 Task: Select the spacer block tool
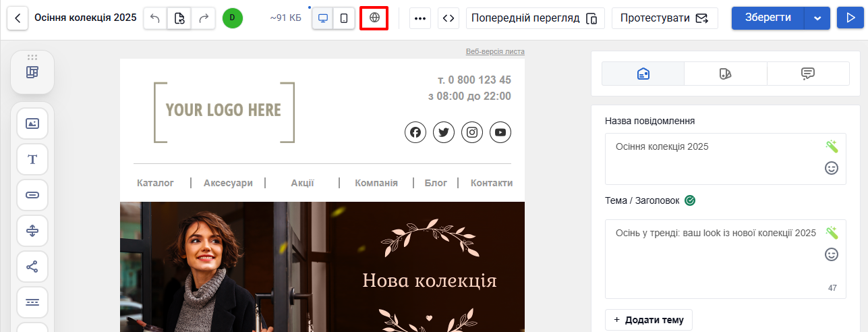tap(32, 231)
